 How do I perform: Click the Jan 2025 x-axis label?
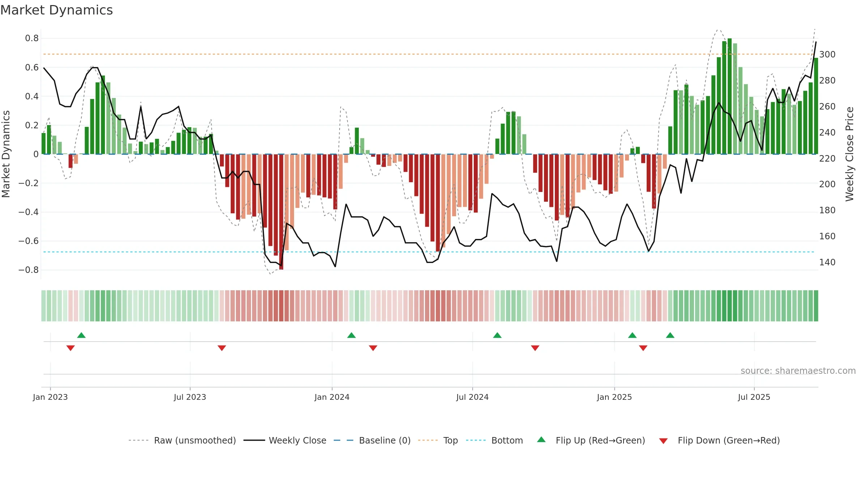point(614,397)
